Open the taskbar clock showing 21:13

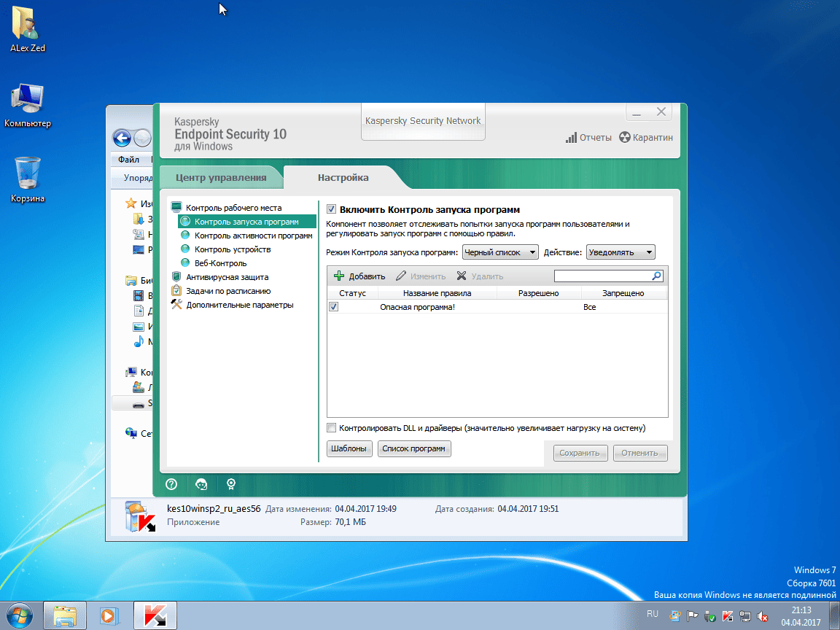click(x=801, y=616)
